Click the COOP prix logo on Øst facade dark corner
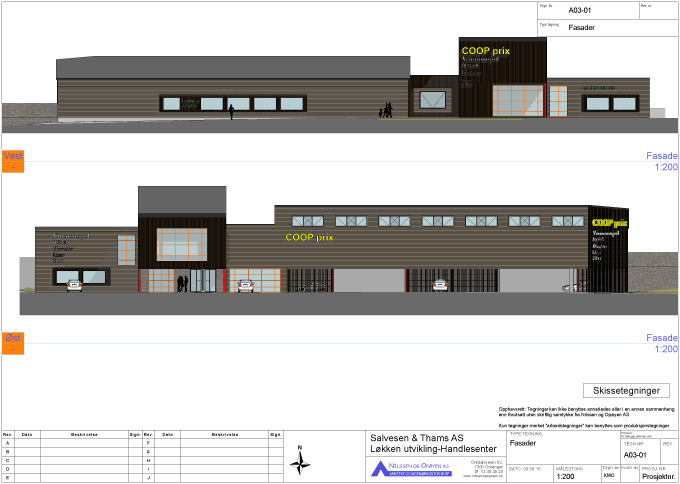Image resolution: width=680 pixels, height=484 pixels. pos(610,223)
